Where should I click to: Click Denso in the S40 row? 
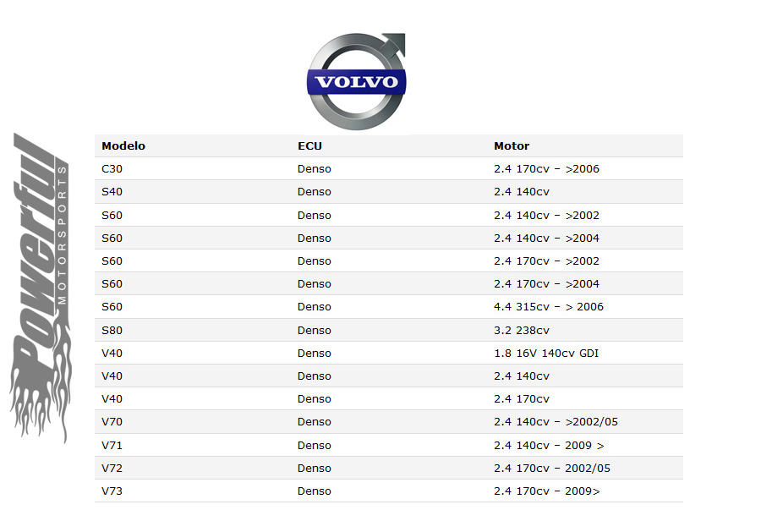(314, 192)
